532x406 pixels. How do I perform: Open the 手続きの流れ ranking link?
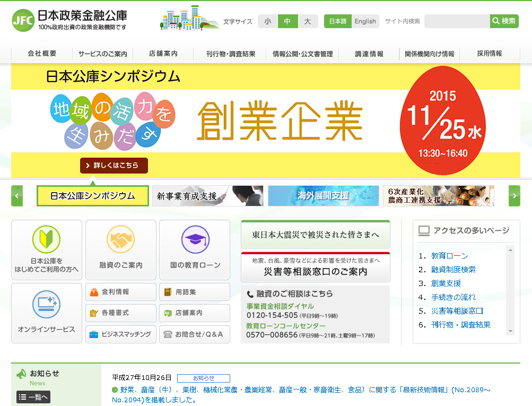(x=453, y=297)
